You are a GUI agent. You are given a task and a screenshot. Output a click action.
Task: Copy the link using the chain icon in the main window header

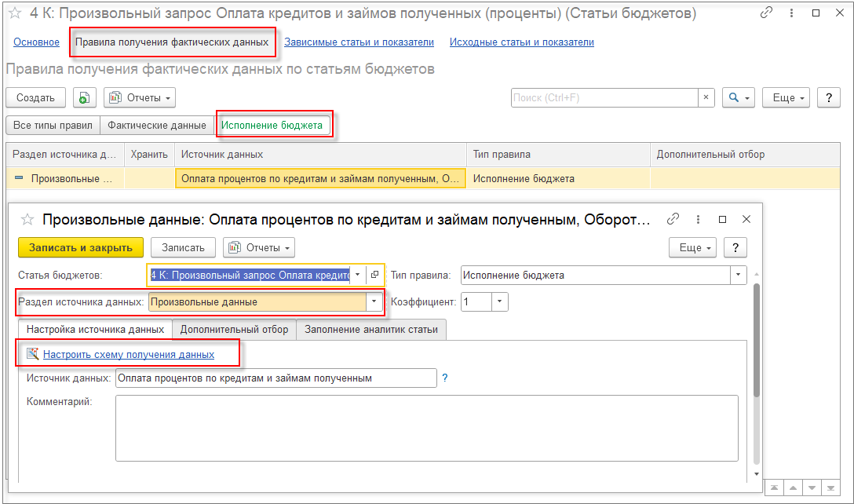[766, 13]
